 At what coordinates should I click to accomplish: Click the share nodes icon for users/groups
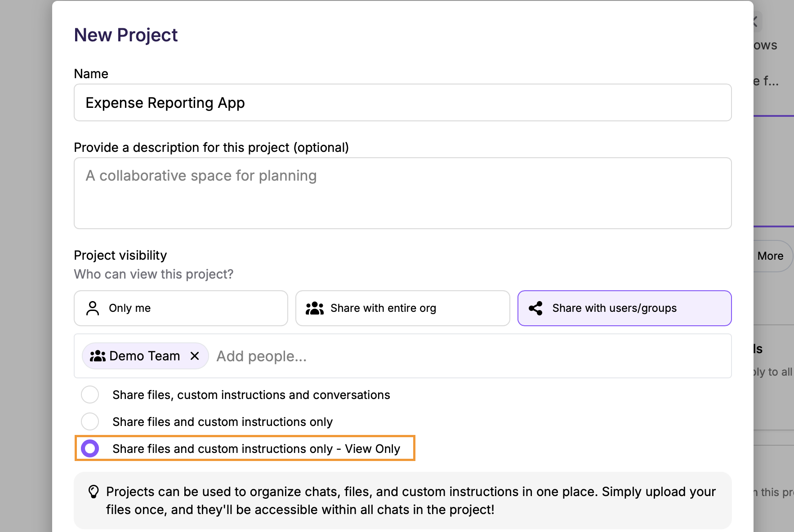click(535, 308)
